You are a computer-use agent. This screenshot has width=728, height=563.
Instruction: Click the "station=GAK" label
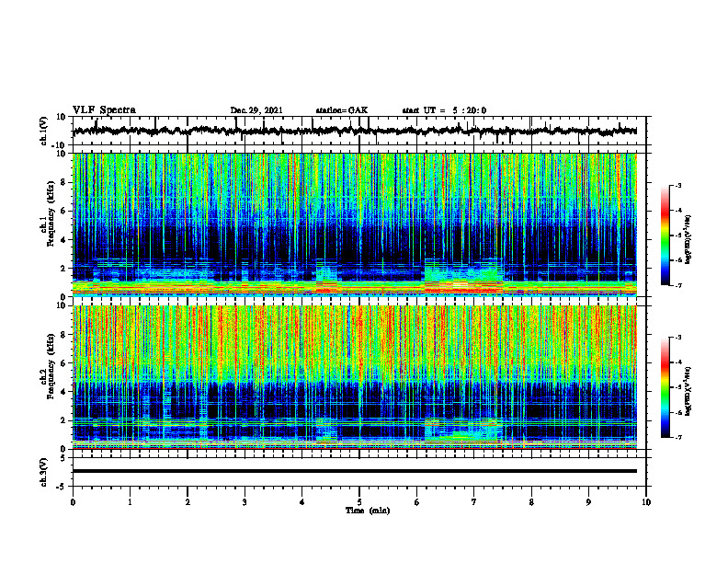point(342,110)
